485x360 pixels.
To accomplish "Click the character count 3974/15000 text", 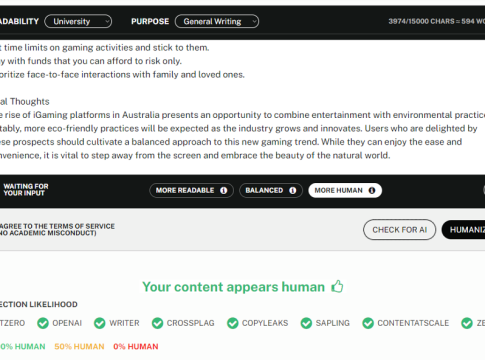I will pos(437,21).
